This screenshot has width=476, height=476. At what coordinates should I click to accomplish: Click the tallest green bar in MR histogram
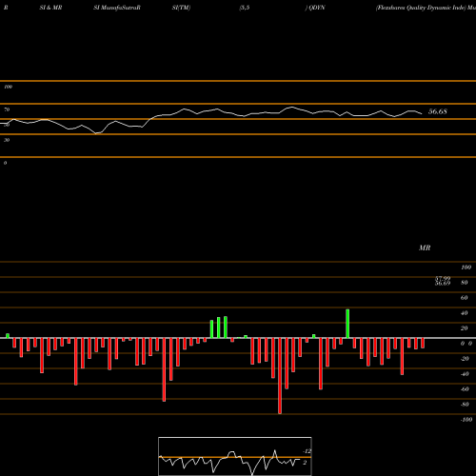(347, 324)
